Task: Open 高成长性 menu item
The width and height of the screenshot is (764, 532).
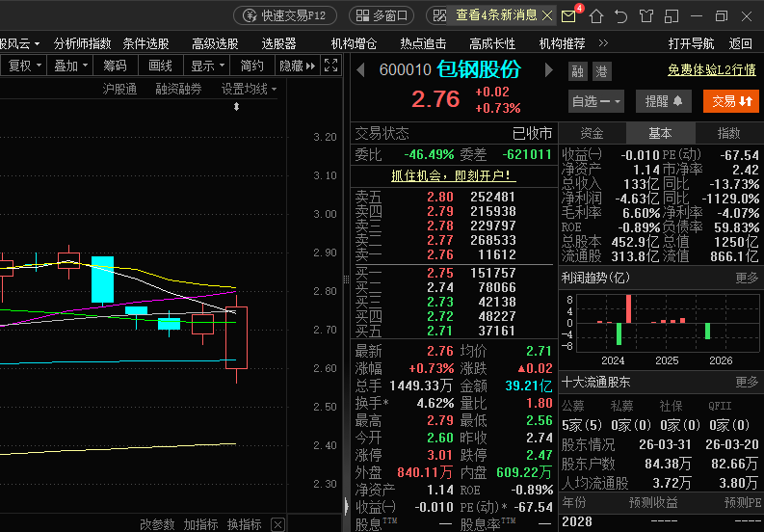Action: 492,44
